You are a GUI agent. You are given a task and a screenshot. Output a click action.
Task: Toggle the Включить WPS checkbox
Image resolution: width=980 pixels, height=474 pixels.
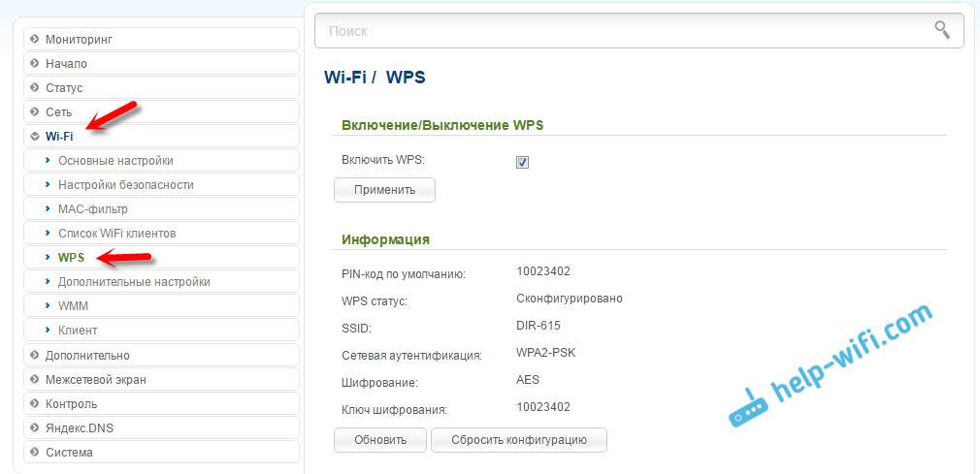[x=522, y=162]
